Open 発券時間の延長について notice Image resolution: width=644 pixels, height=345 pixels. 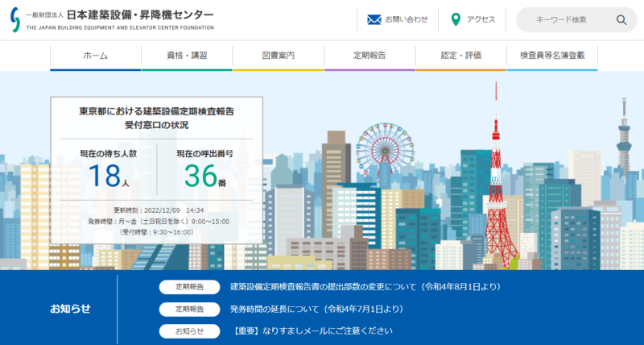[x=316, y=309]
